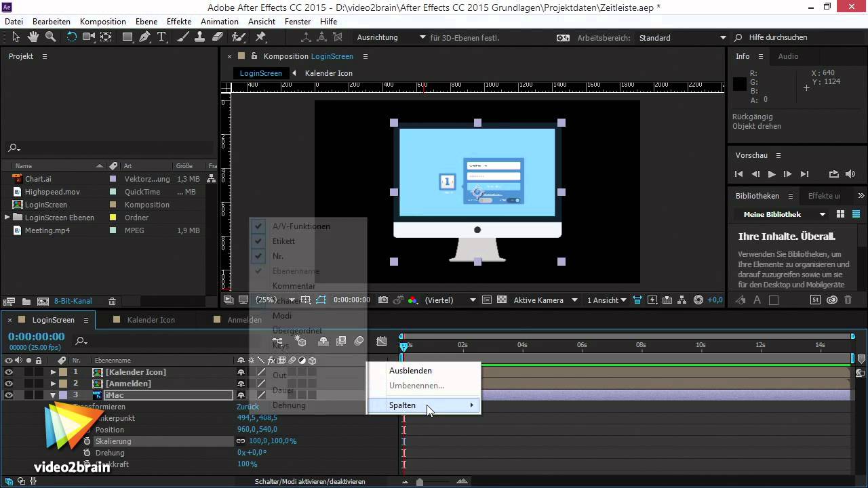Open the (Viertel) resolution dropdown

click(x=450, y=300)
